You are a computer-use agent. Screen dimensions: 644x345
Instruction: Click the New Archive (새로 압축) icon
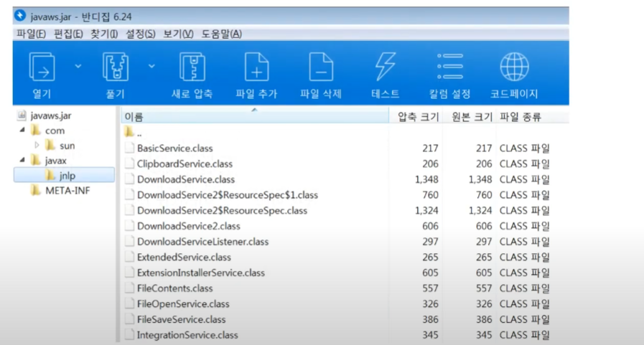point(192,67)
